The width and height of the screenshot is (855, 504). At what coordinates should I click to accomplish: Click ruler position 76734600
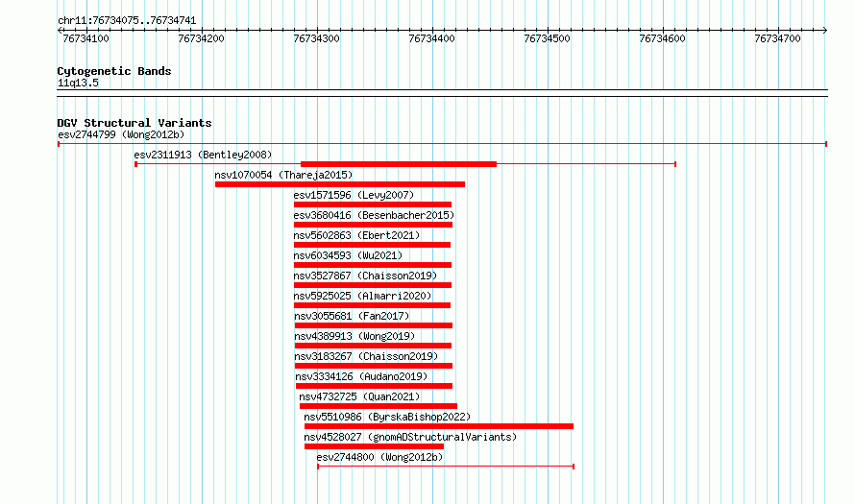coord(663,38)
